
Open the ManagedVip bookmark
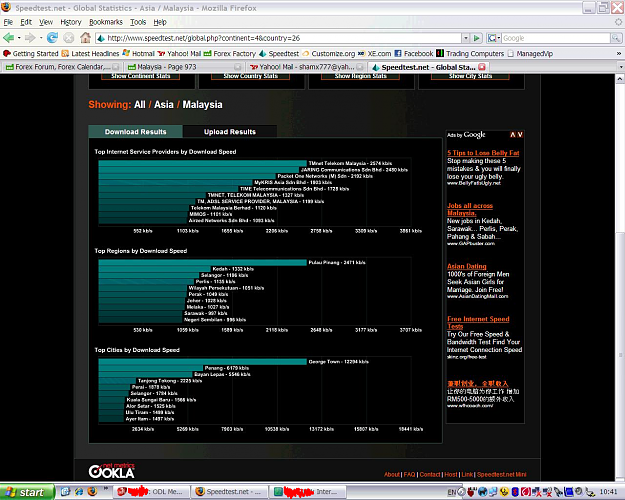530,53
